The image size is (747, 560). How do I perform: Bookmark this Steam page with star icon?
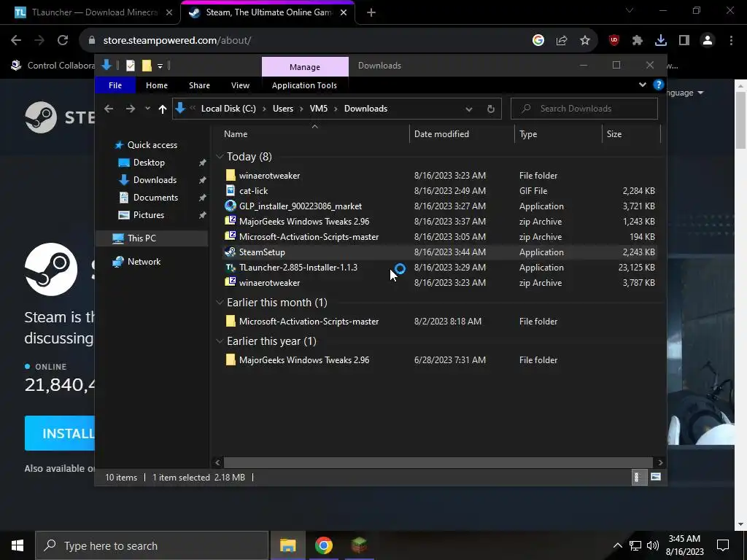[x=585, y=41]
